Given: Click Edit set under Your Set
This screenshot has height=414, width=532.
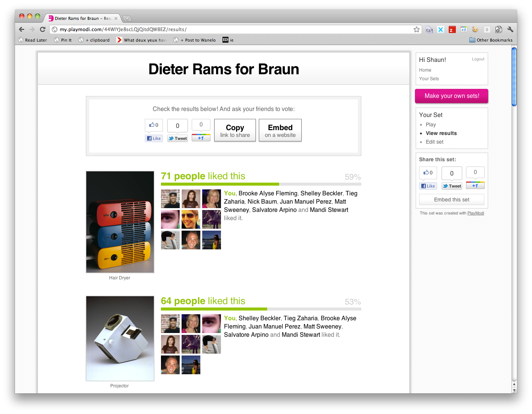Looking at the screenshot, I should [x=434, y=142].
